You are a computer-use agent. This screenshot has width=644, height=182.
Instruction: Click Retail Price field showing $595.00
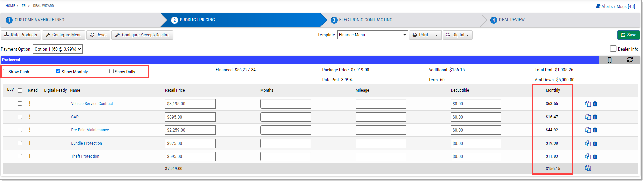coord(190,156)
